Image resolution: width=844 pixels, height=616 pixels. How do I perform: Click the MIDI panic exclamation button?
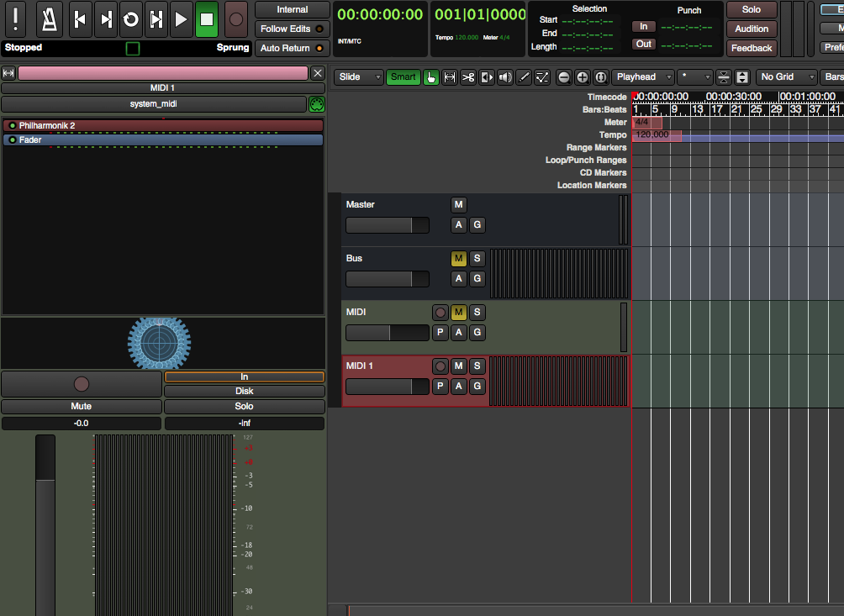point(17,18)
